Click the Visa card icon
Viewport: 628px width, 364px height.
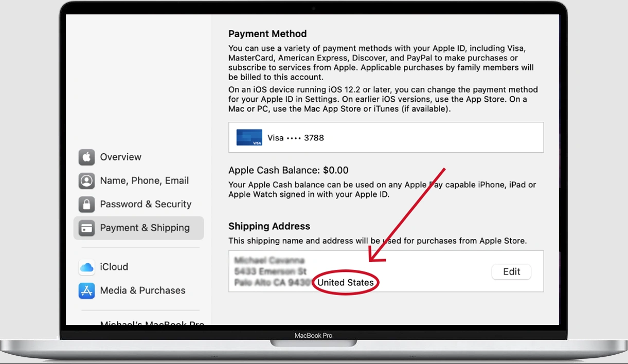click(249, 137)
